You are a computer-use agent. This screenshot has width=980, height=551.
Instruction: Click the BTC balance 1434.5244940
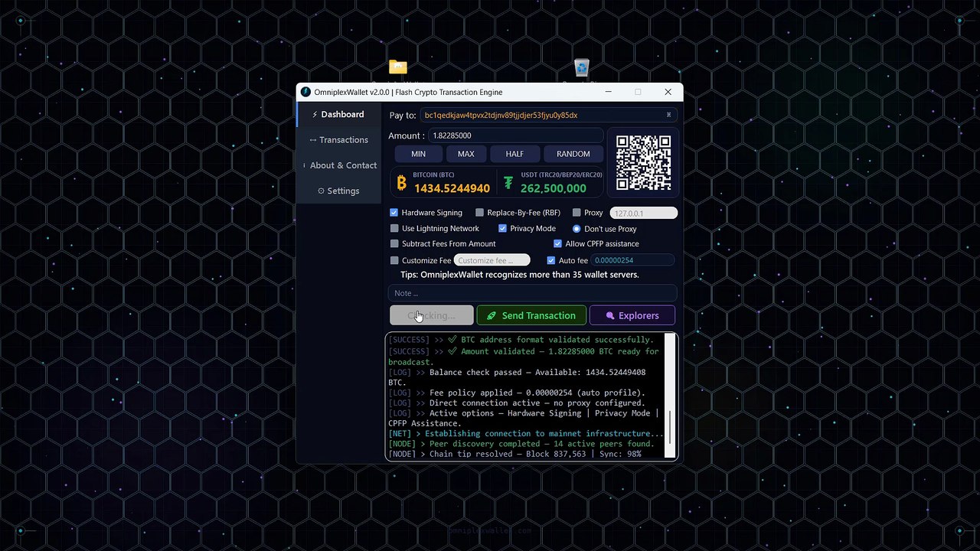pos(452,188)
